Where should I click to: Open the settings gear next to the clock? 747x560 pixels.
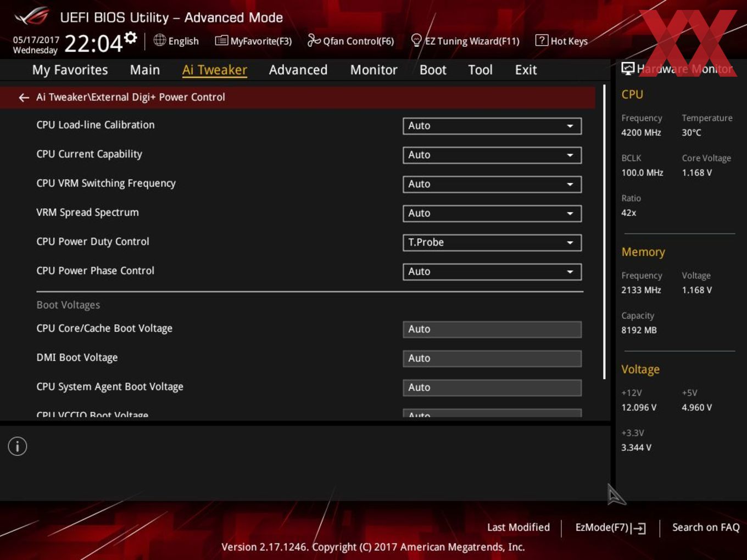tap(131, 37)
